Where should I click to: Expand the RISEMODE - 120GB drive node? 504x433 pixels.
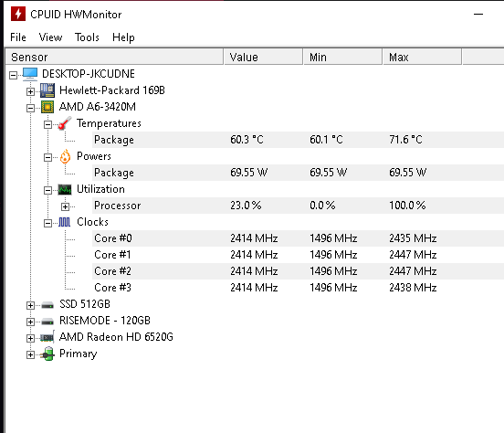[30, 322]
